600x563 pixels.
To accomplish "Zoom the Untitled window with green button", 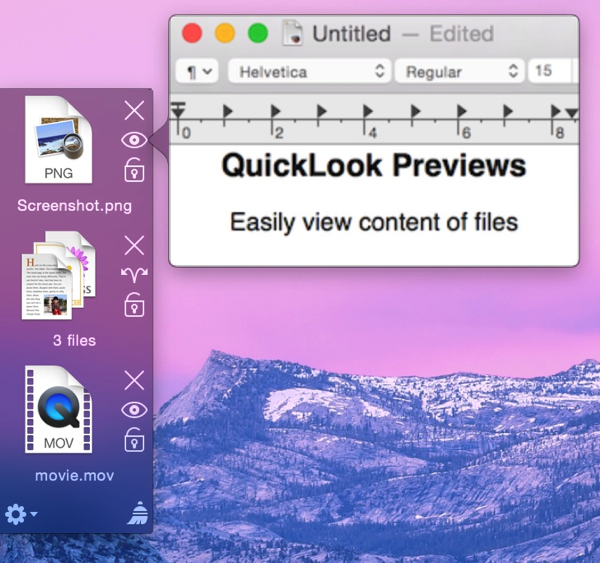I will point(258,33).
